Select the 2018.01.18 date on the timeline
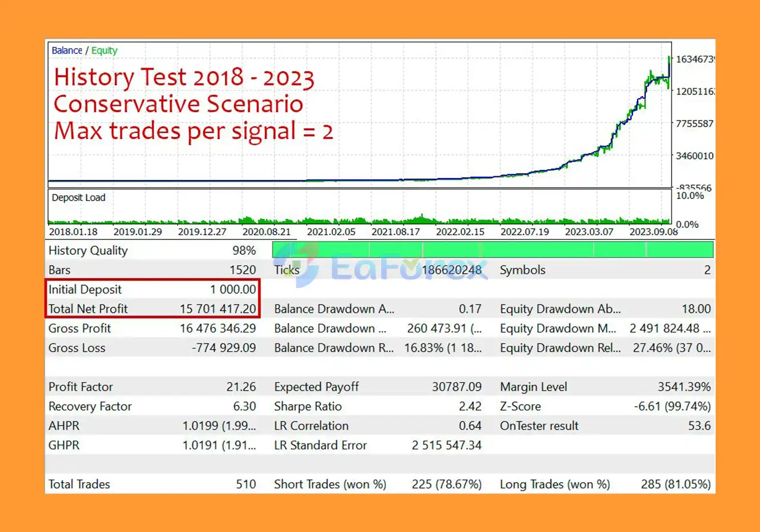This screenshot has width=760, height=532. click(73, 232)
